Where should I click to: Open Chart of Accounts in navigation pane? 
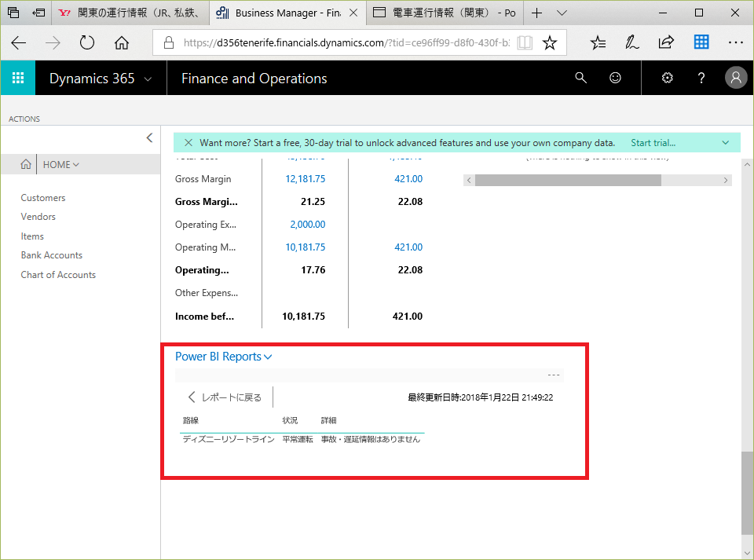(58, 274)
